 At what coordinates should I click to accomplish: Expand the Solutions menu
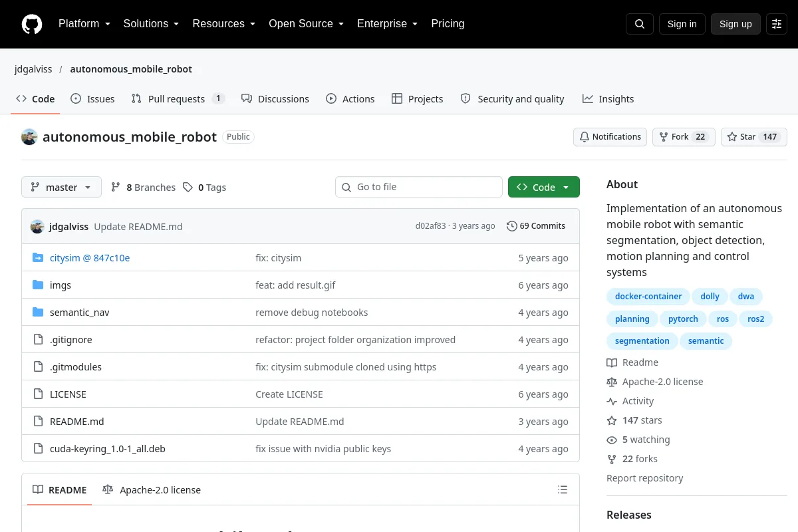point(151,24)
